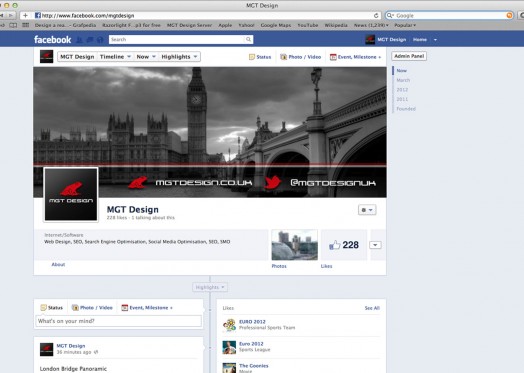
Task: Open the gear settings dropdown on page
Action: point(367,210)
